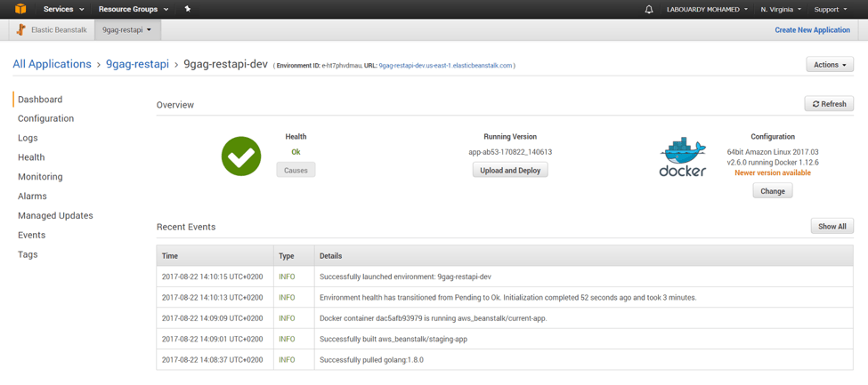
Task: Click the AWS cube logo icon
Action: pyautogui.click(x=20, y=9)
